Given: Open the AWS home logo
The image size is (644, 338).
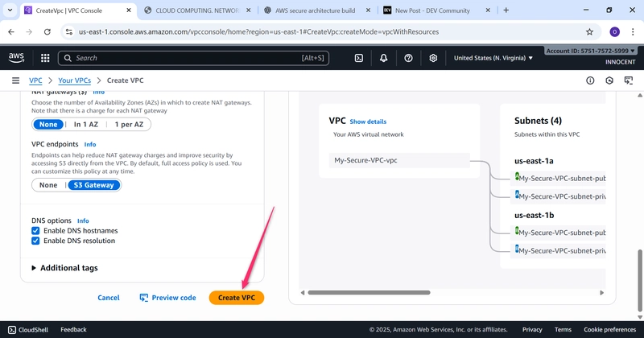Looking at the screenshot, I should 16,58.
